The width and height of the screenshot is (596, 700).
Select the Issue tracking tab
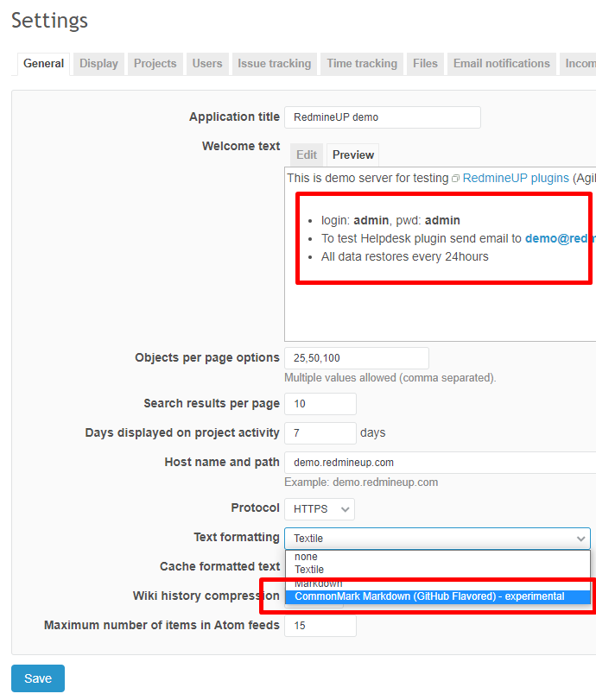click(274, 64)
